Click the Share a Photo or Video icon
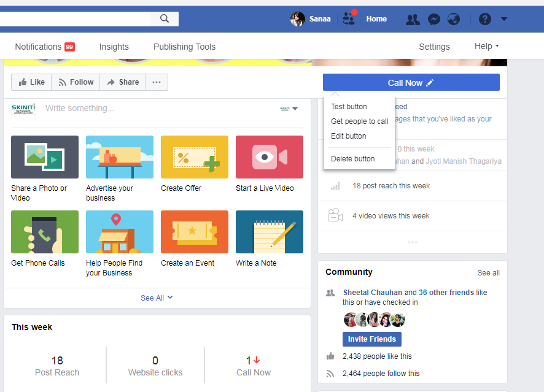The height and width of the screenshot is (392, 544). click(x=45, y=157)
